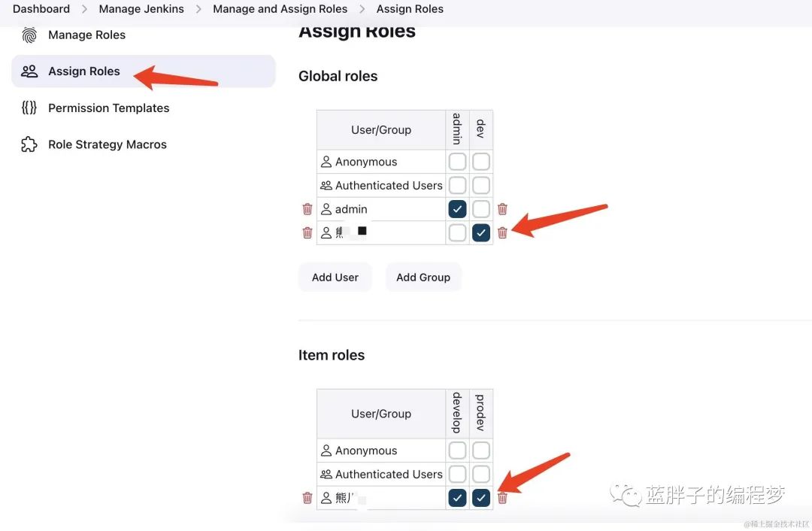The width and height of the screenshot is (812, 531).
Task: Enable dev role for Anonymous in Global roles
Action: (481, 162)
